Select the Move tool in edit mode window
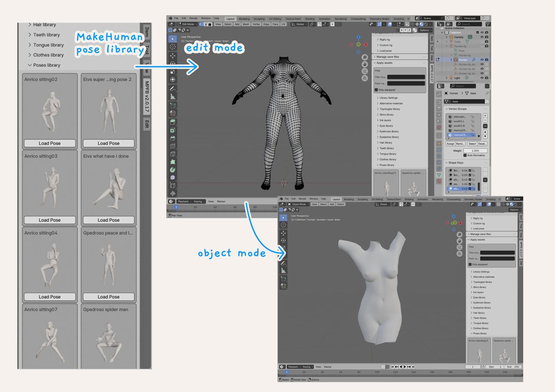The image size is (555, 392). click(x=173, y=55)
